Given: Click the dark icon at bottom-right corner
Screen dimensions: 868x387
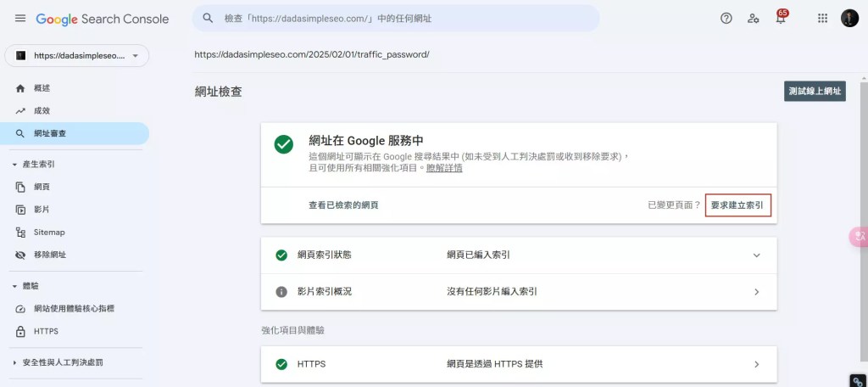Looking at the screenshot, I should pos(860,381).
